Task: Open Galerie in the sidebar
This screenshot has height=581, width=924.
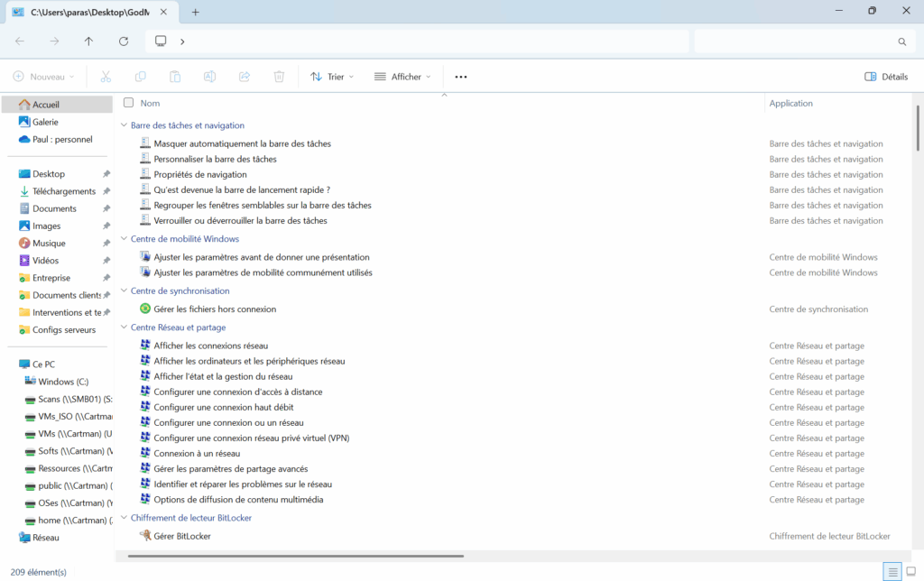Action: click(45, 122)
